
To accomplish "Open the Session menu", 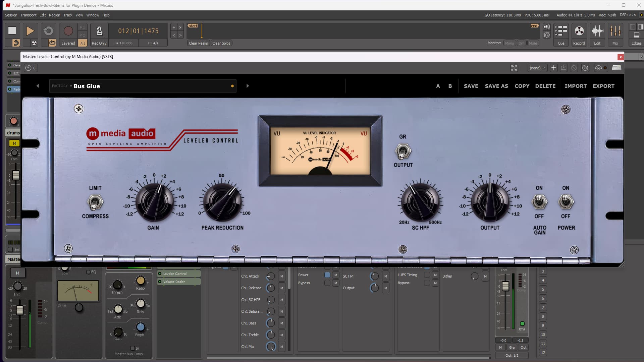I will [11, 15].
